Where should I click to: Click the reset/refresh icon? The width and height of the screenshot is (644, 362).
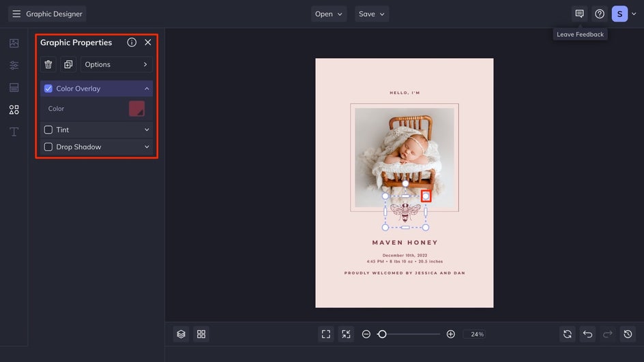click(568, 334)
